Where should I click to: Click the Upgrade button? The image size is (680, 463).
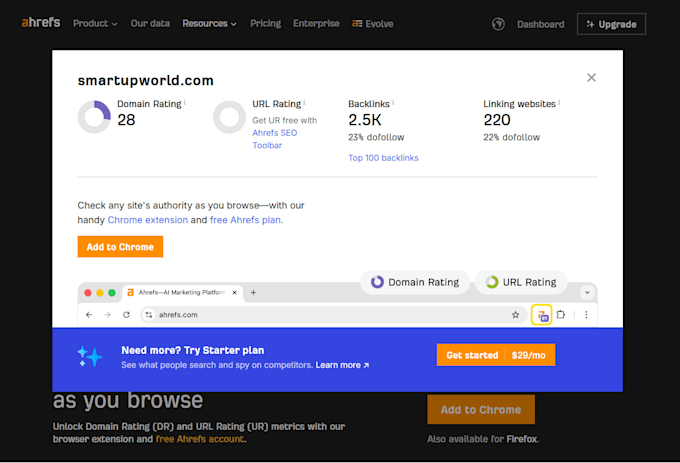pos(611,24)
